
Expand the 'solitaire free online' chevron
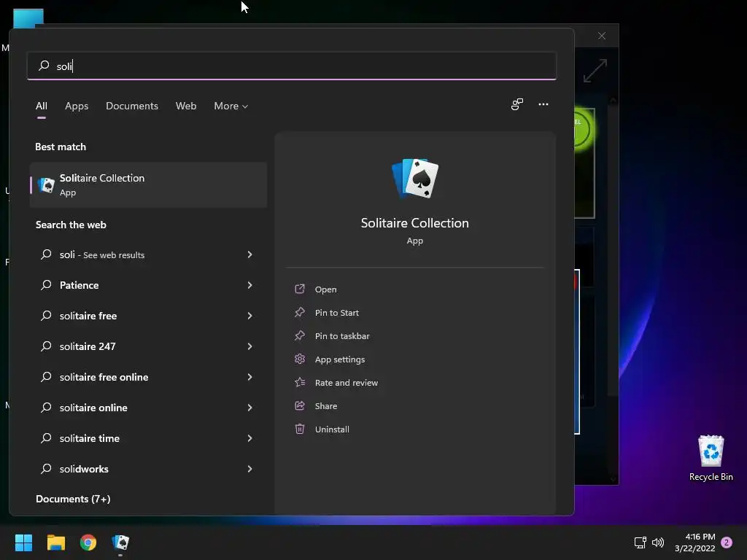click(x=249, y=377)
